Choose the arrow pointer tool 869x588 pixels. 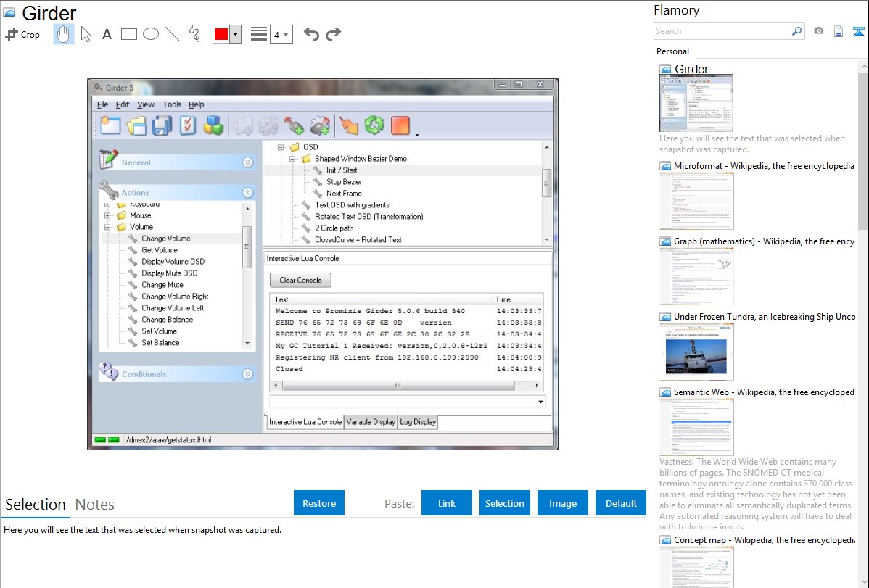click(x=86, y=34)
